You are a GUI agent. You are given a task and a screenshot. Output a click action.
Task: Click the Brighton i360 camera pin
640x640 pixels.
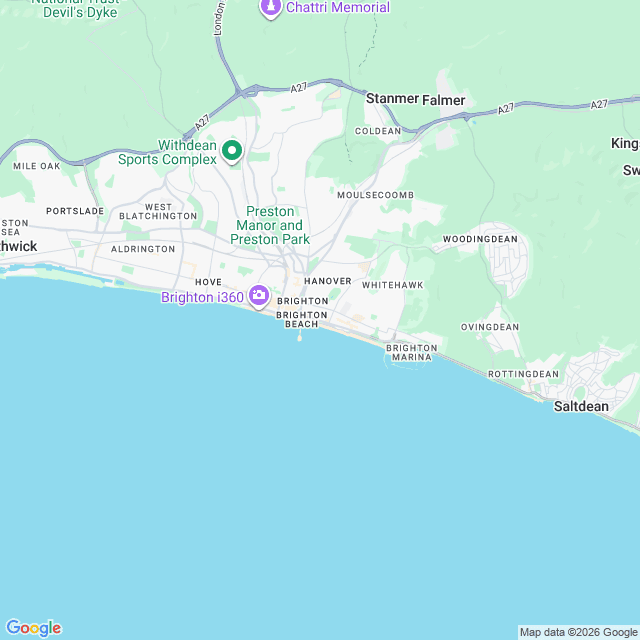[x=259, y=296]
